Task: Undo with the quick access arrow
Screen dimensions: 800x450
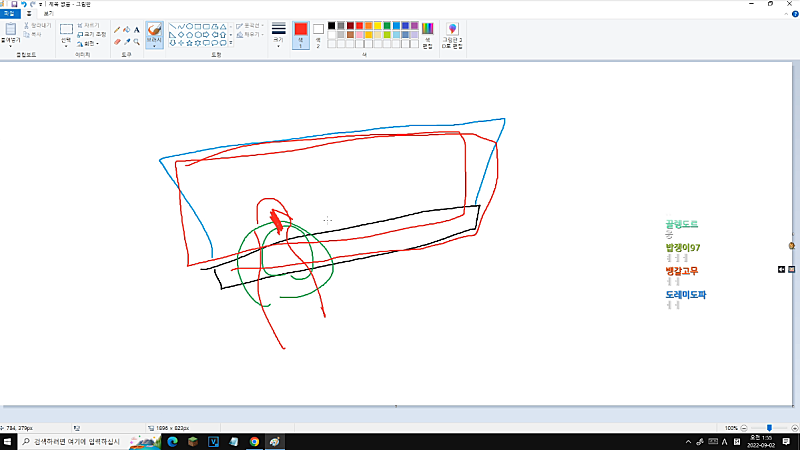Action: pos(23,4)
